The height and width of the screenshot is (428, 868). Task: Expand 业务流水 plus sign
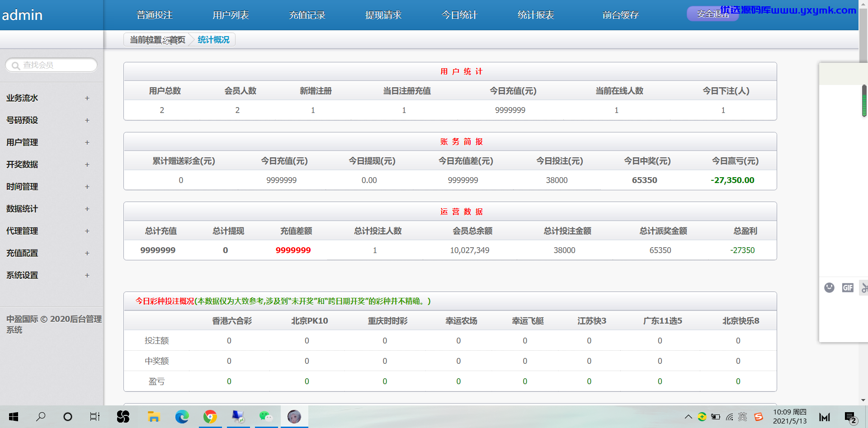[x=87, y=98]
